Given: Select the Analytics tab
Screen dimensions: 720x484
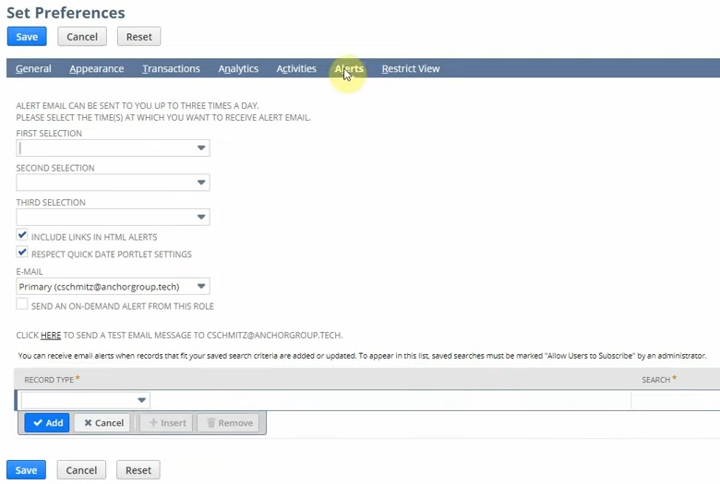Looking at the screenshot, I should pyautogui.click(x=238, y=68).
